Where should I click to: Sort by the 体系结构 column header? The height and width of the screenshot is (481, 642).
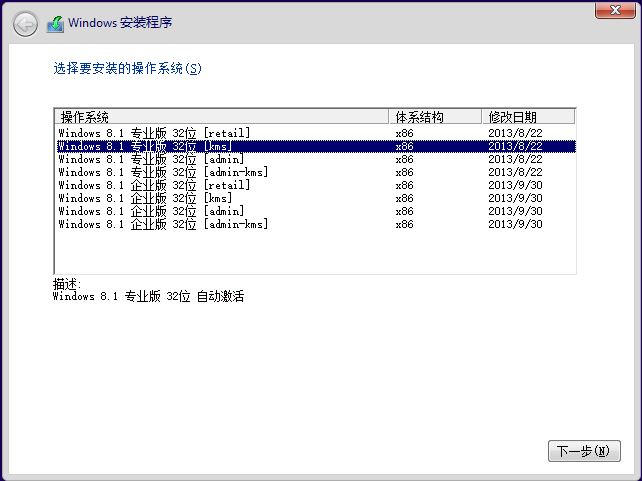435,117
